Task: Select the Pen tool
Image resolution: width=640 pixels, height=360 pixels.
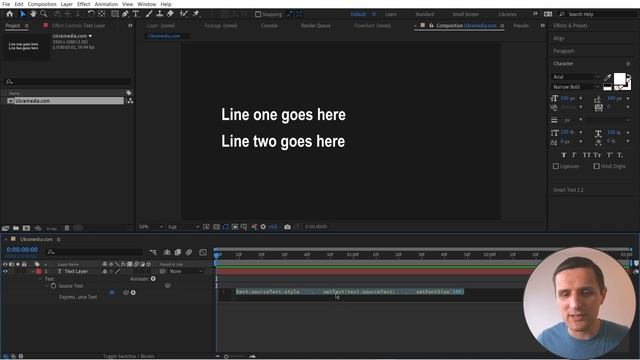Action: [x=125, y=14]
